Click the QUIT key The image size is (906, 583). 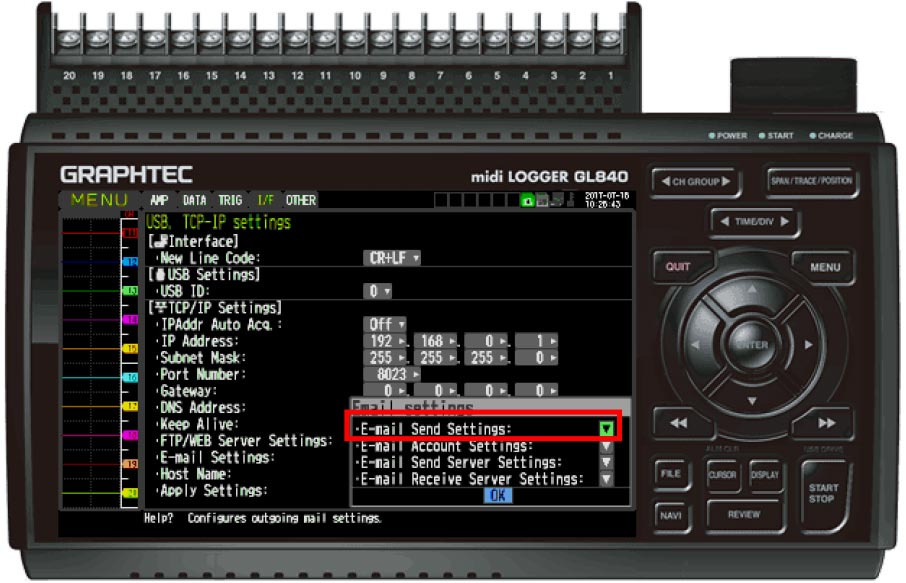point(678,266)
